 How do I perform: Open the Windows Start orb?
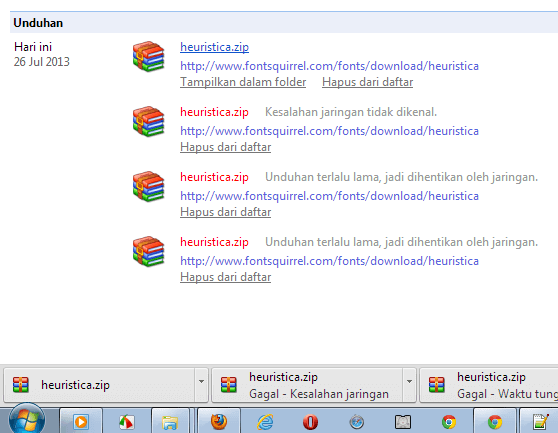pos(27,419)
